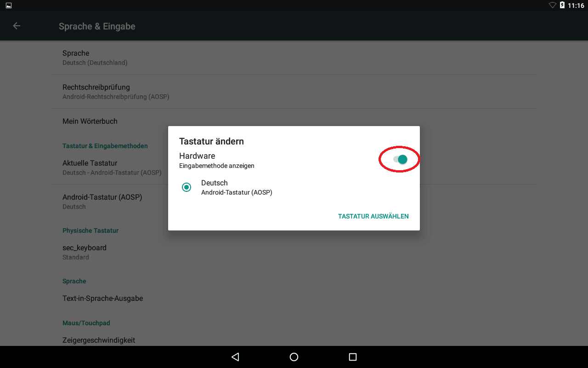Click the TASTATUR AUSWÄHLEN button
588x368 pixels.
point(373,216)
